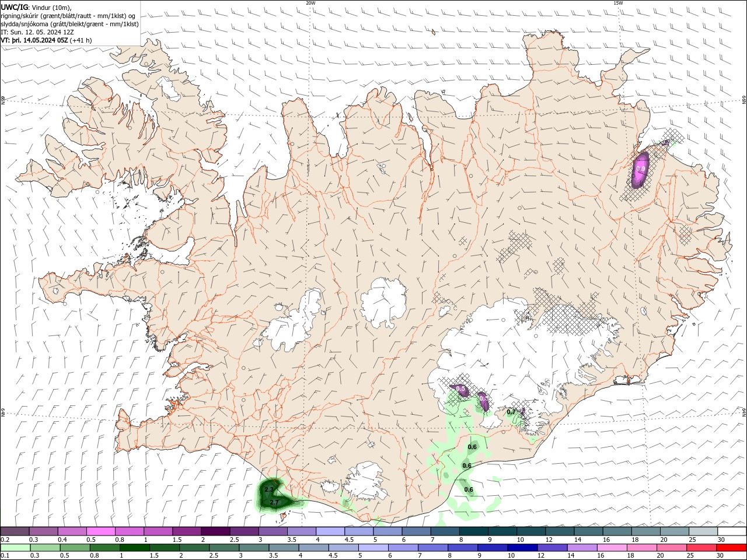Click the 0.7 precipitation value on the map
Image resolution: width=747 pixels, height=560 pixels.
point(512,412)
